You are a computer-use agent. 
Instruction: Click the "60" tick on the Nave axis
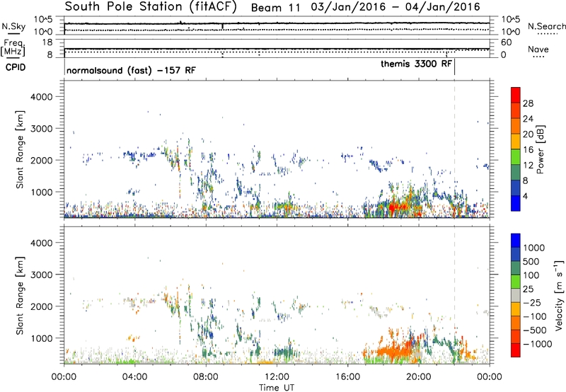[x=507, y=42]
